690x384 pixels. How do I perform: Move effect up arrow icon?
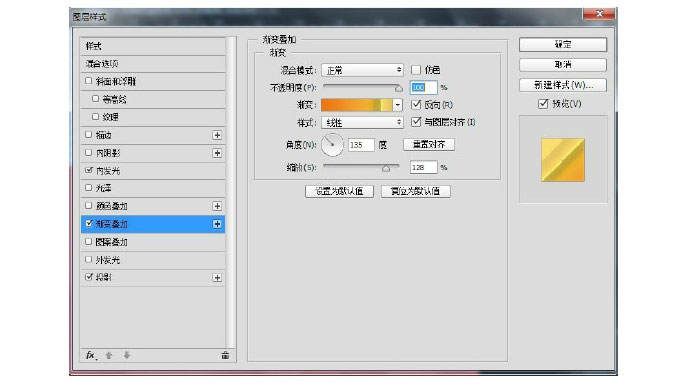pos(109,355)
